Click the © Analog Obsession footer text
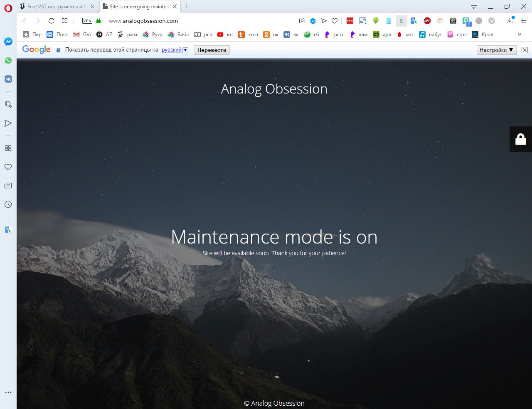Viewport: 532px width, 409px height. click(274, 403)
